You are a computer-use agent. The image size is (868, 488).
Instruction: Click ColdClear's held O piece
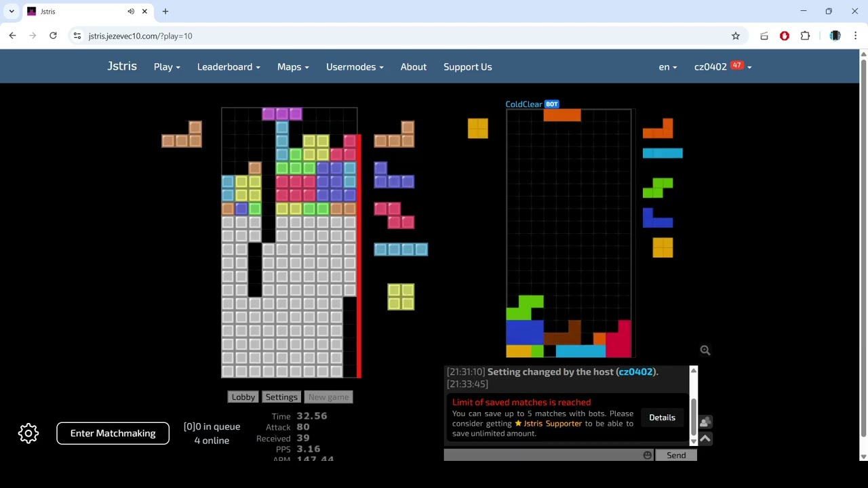pyautogui.click(x=478, y=128)
